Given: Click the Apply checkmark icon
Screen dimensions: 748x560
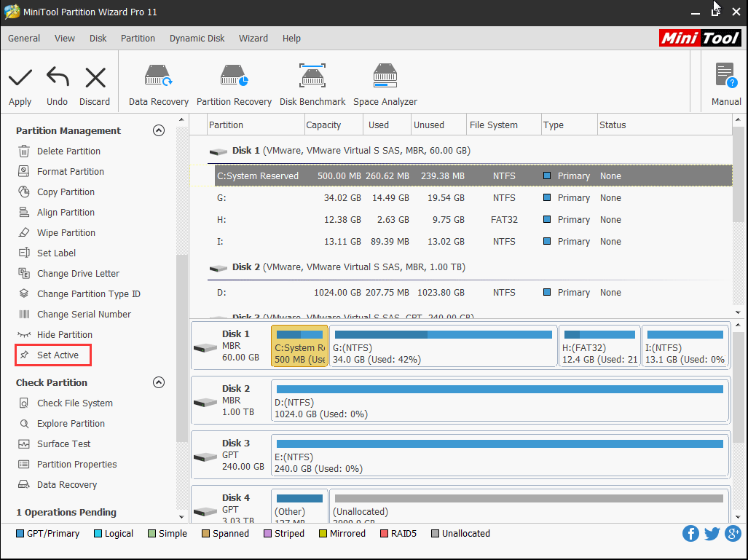Looking at the screenshot, I should pyautogui.click(x=20, y=78).
